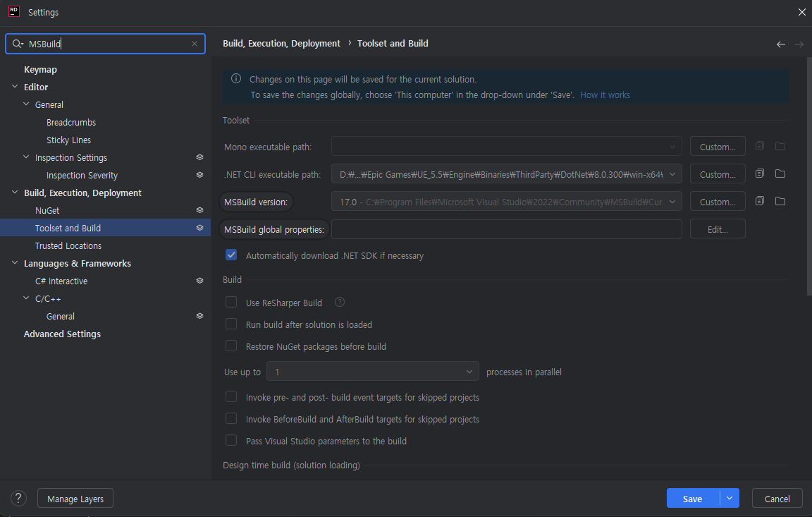Open folder for MSBuild version path
The image size is (812, 517).
tap(780, 201)
